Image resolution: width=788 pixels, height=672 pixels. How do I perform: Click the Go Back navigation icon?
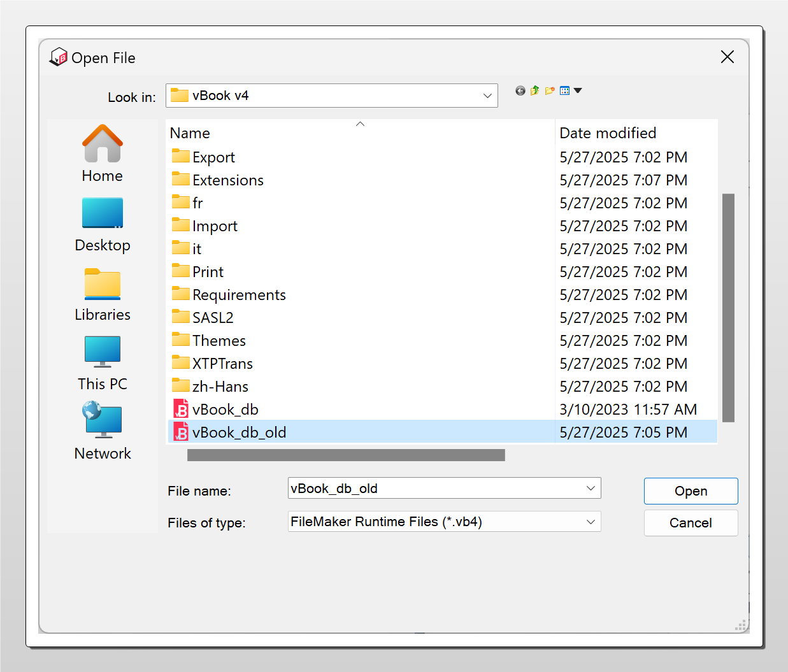pos(520,90)
